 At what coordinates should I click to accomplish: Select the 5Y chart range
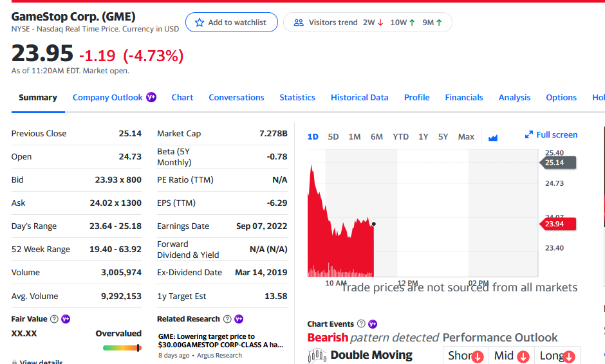(443, 137)
